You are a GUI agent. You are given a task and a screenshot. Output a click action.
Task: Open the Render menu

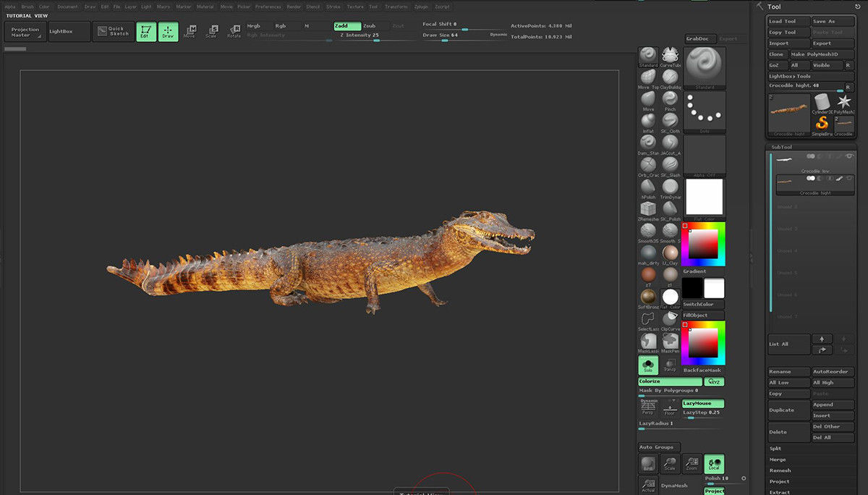click(x=294, y=7)
